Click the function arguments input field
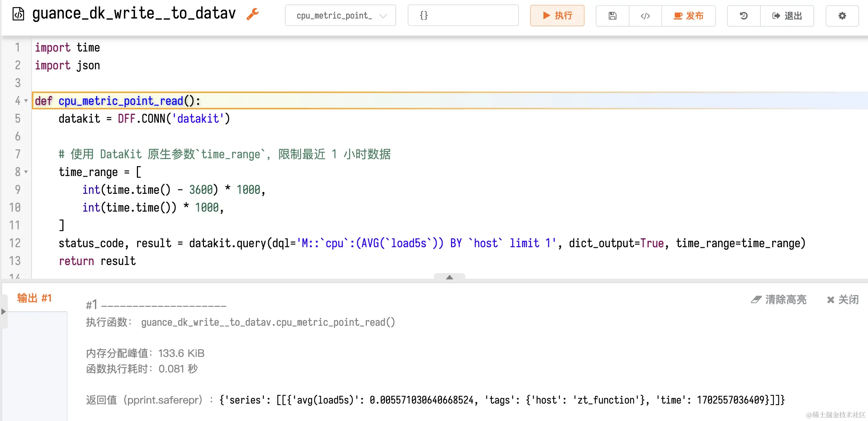 463,16
